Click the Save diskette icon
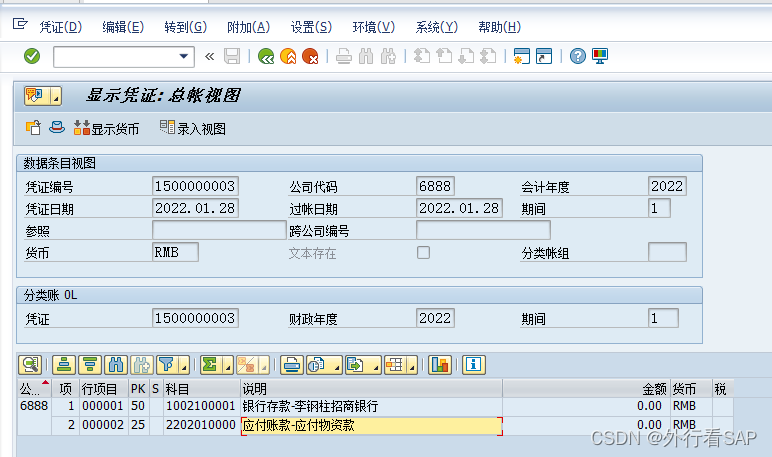Viewport: 772px width, 457px height. 232,56
